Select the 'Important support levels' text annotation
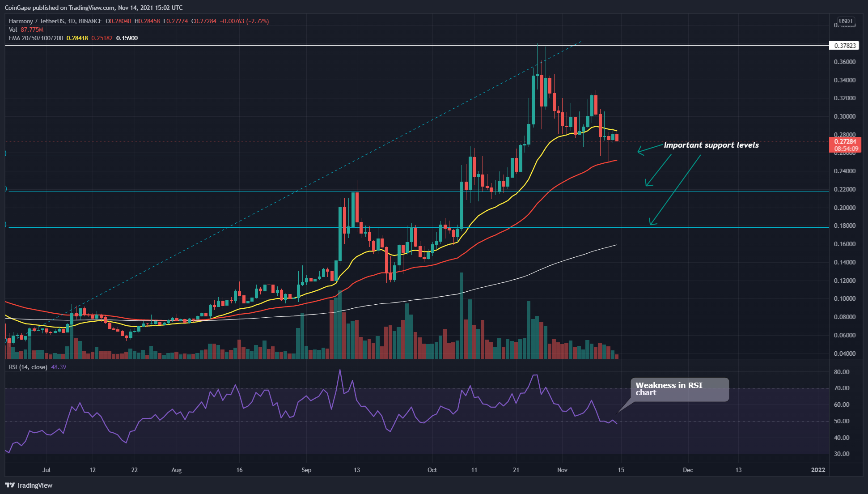The width and height of the screenshot is (868, 494). coord(711,145)
